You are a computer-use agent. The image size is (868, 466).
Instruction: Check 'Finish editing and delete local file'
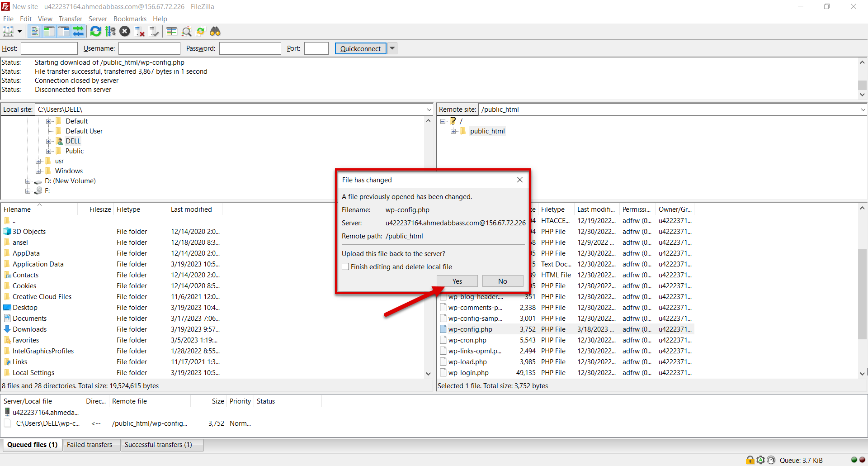[346, 267]
